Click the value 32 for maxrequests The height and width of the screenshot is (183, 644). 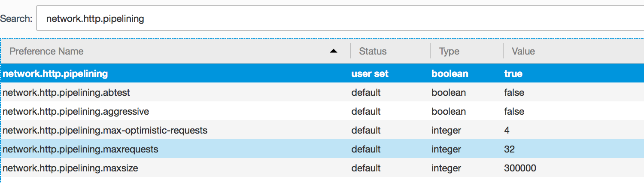[x=509, y=149]
